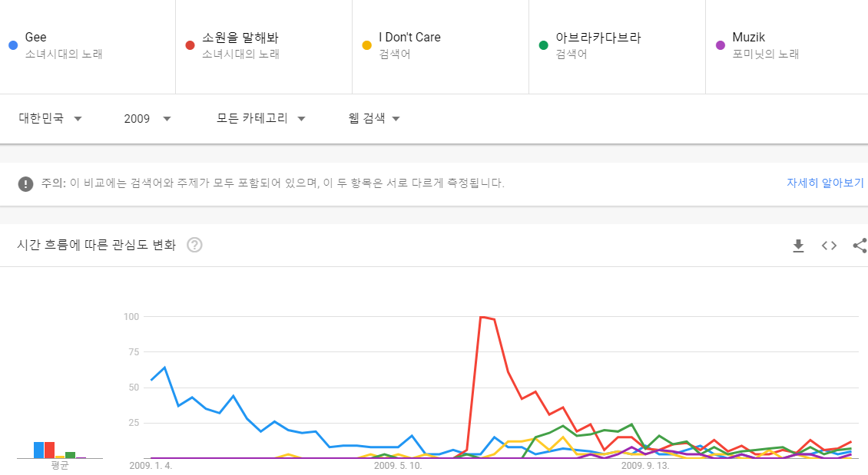The width and height of the screenshot is (868, 475).
Task: Click the warning exclamation icon in the notice bar
Action: click(x=27, y=182)
